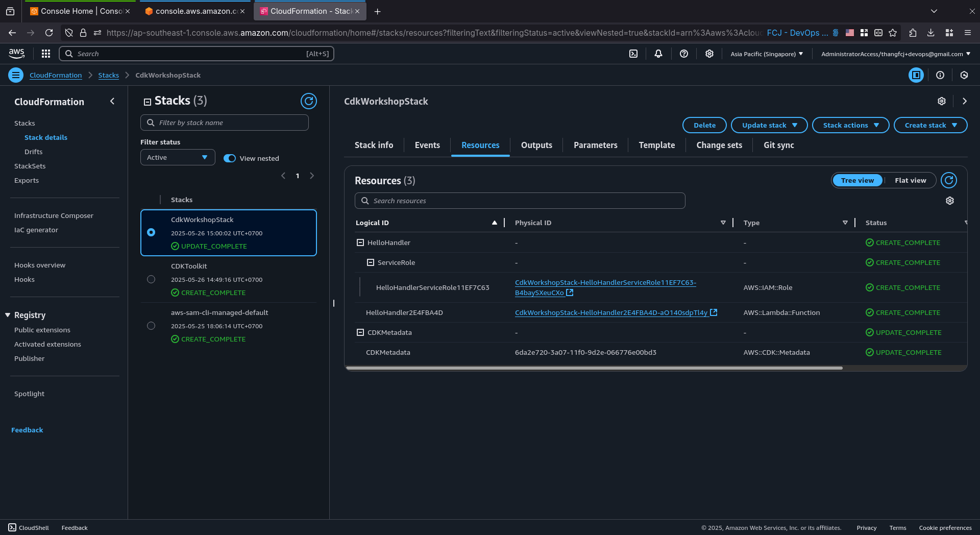
Task: Click the Filter by stack name field
Action: 225,123
